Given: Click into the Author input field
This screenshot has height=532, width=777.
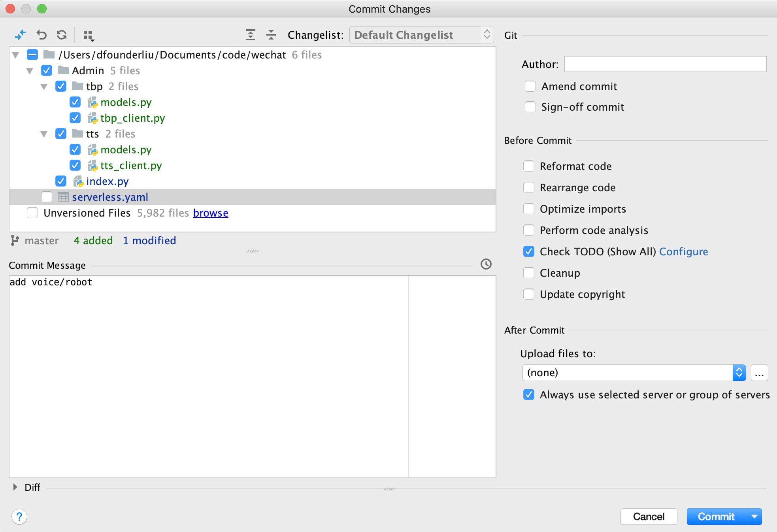Looking at the screenshot, I should (665, 64).
